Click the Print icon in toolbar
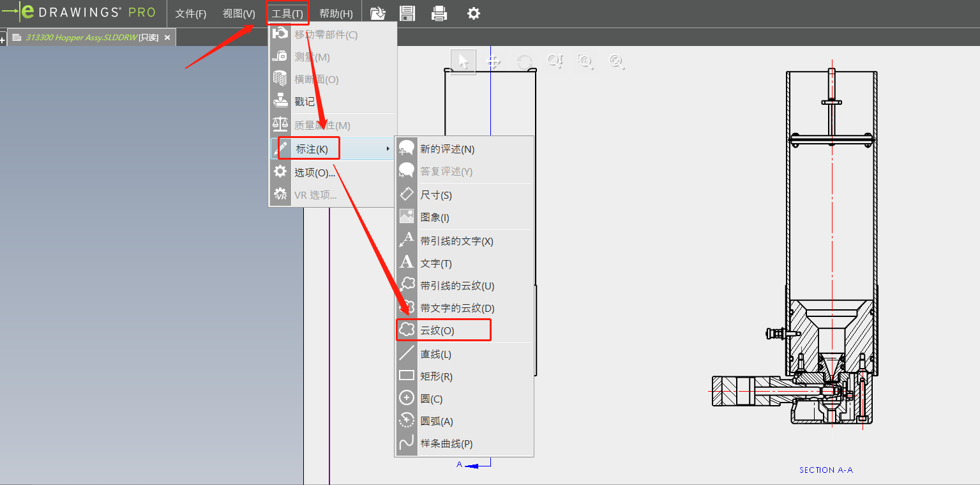The image size is (980, 485). (439, 13)
